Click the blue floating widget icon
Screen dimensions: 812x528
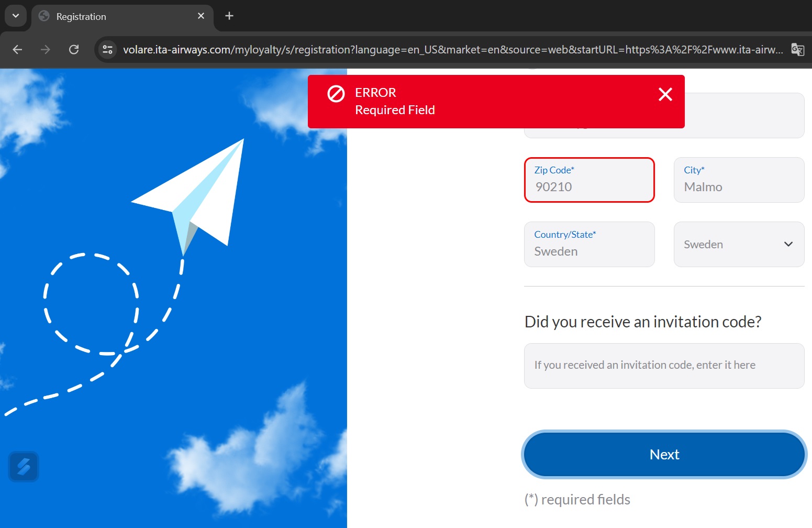(24, 466)
